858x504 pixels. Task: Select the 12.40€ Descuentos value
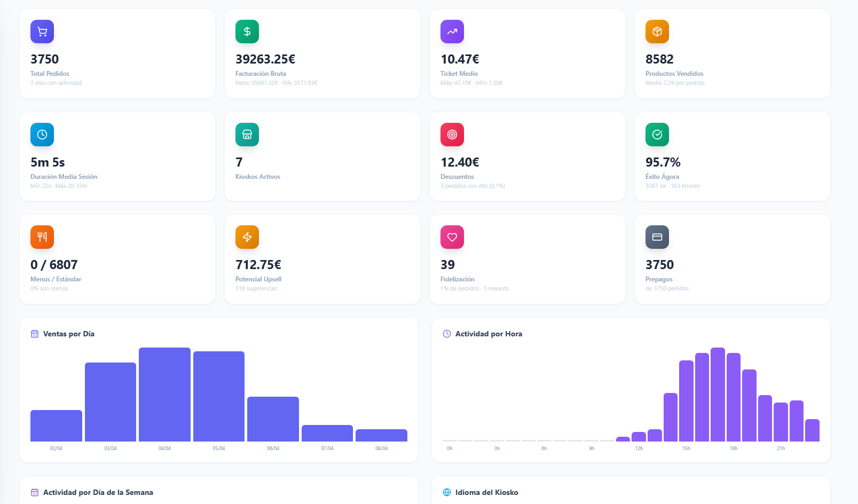coord(460,162)
